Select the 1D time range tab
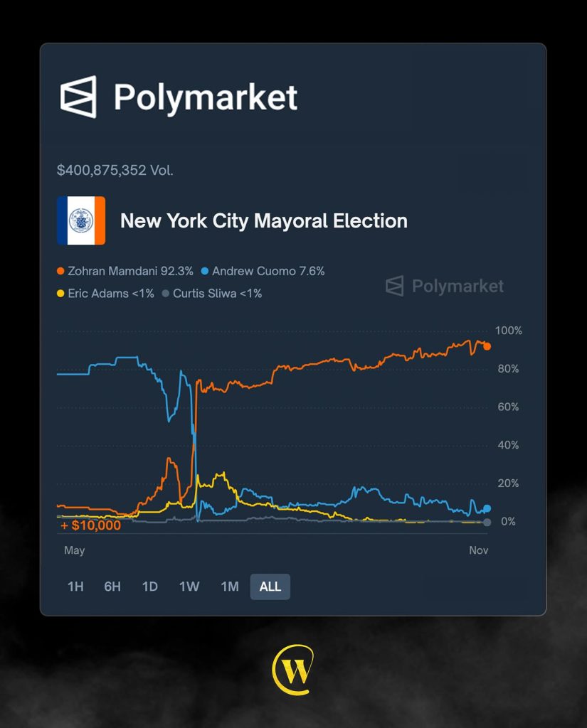 click(149, 587)
